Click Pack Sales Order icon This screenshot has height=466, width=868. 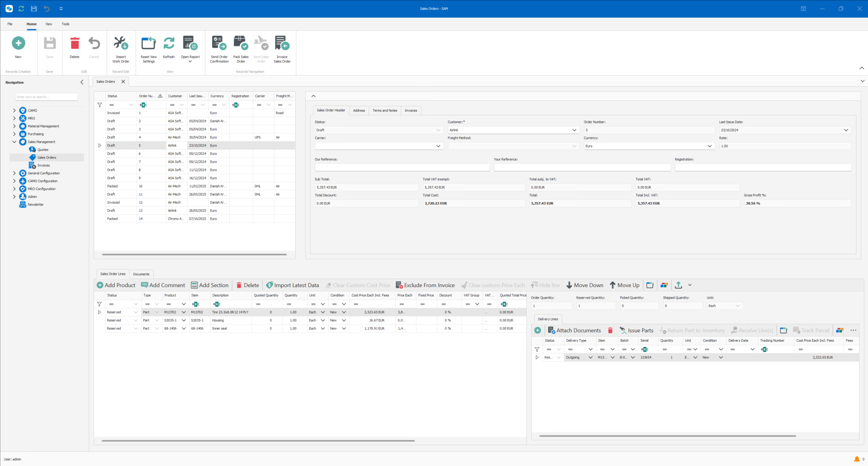[241, 43]
